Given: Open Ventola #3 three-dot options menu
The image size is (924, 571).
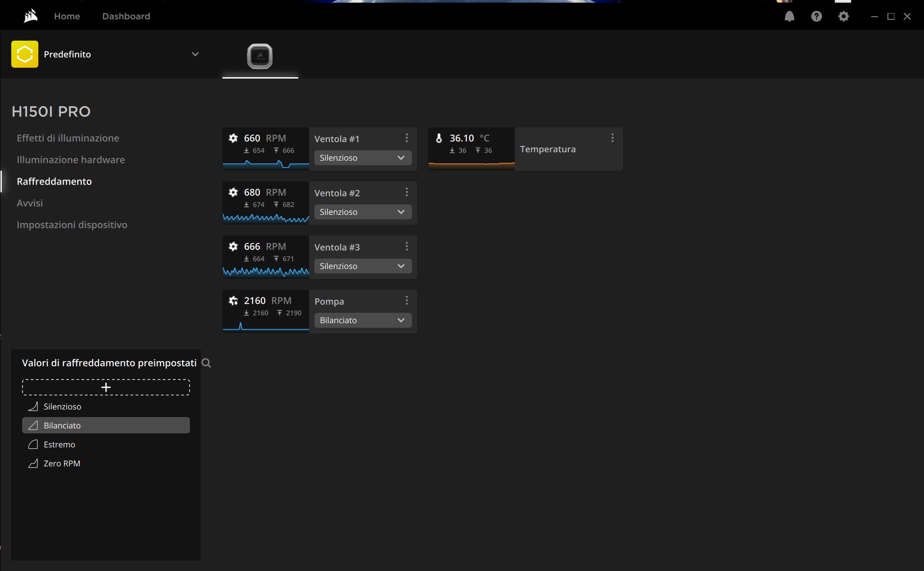Looking at the screenshot, I should [x=407, y=246].
